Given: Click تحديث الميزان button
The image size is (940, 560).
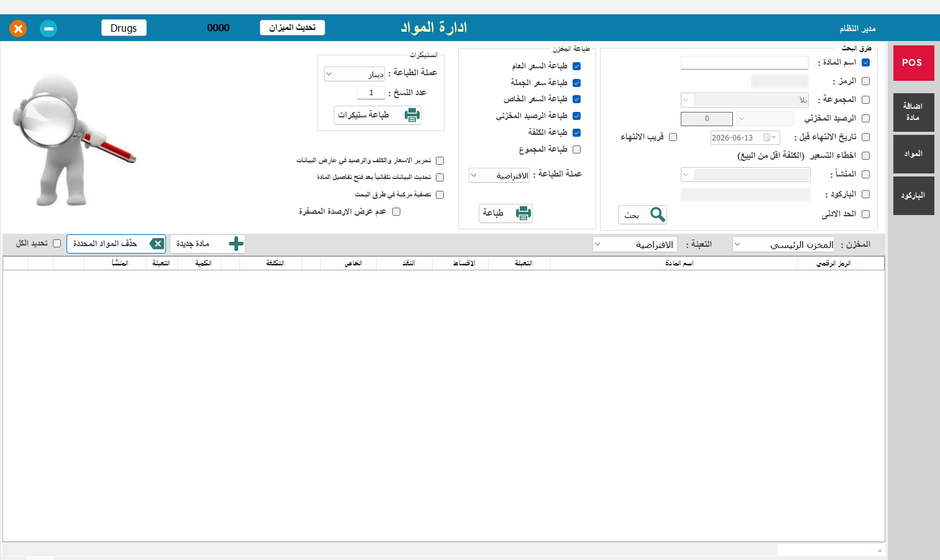Looking at the screenshot, I should (x=292, y=27).
